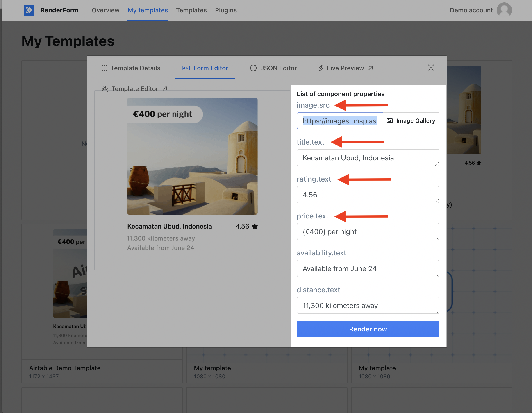Open the Demo account avatar

[x=504, y=10]
